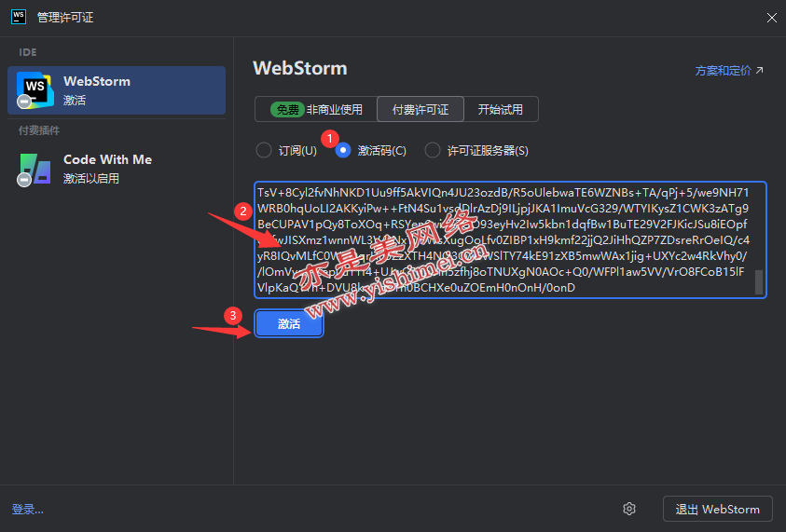The height and width of the screenshot is (532, 786).
Task: Select the 激活码(C) radio button
Action: click(x=343, y=150)
